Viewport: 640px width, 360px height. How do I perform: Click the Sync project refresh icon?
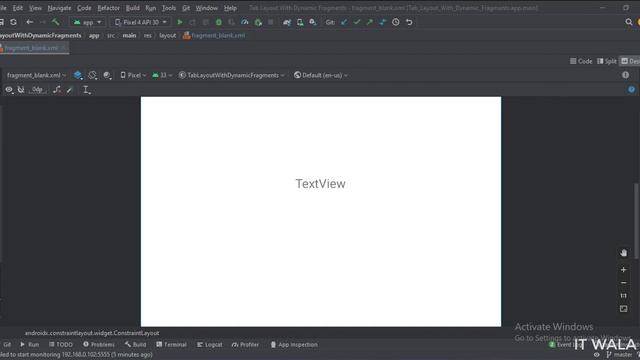click(x=13, y=22)
